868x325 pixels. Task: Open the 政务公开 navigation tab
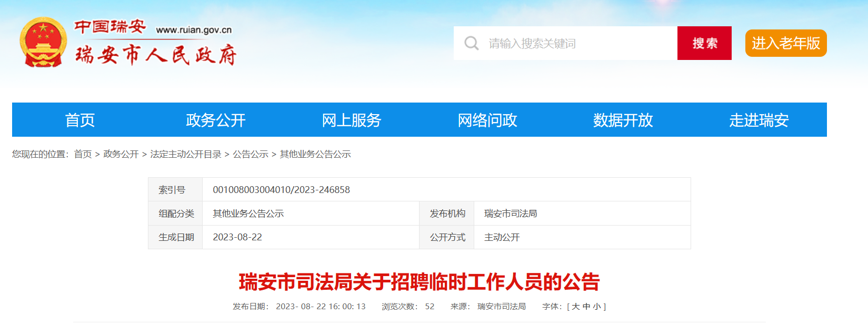pos(216,120)
